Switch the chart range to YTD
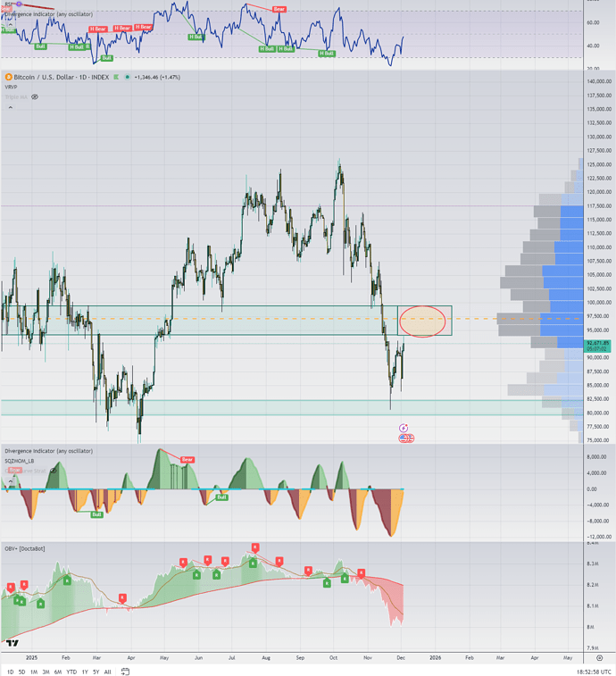 tap(71, 671)
